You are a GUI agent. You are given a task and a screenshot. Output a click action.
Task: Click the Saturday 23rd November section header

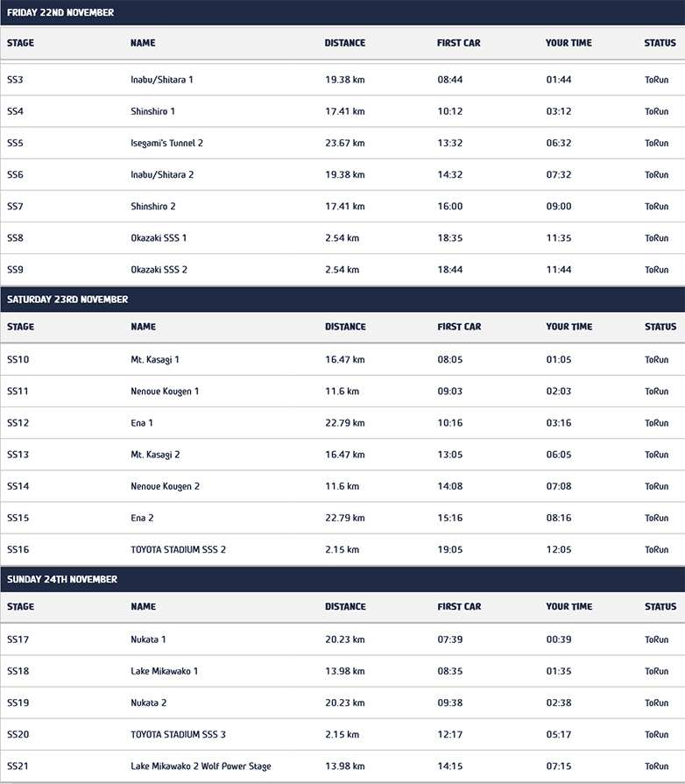(x=67, y=300)
